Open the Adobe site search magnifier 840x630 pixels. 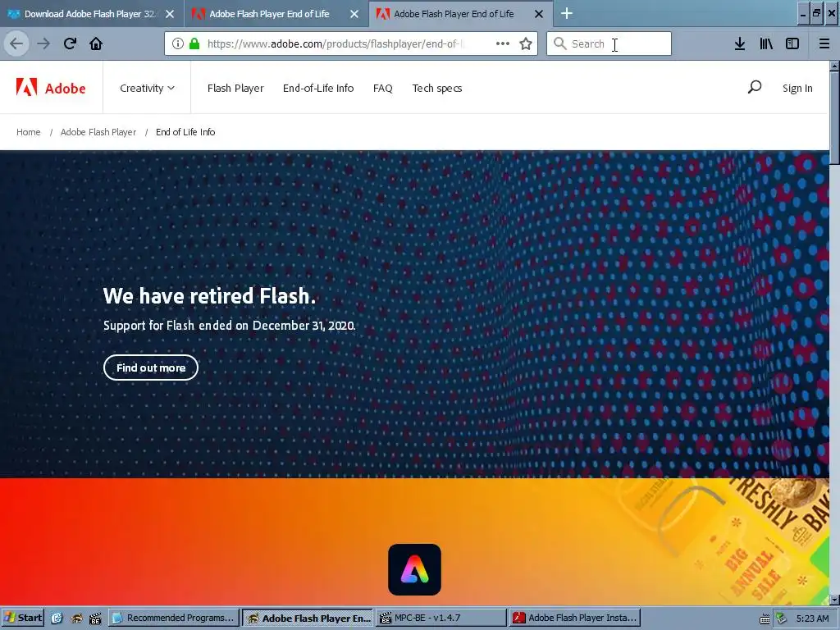(x=755, y=87)
